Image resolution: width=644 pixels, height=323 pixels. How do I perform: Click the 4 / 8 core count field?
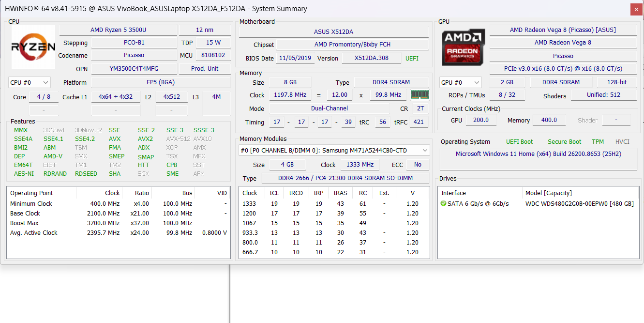pos(44,97)
